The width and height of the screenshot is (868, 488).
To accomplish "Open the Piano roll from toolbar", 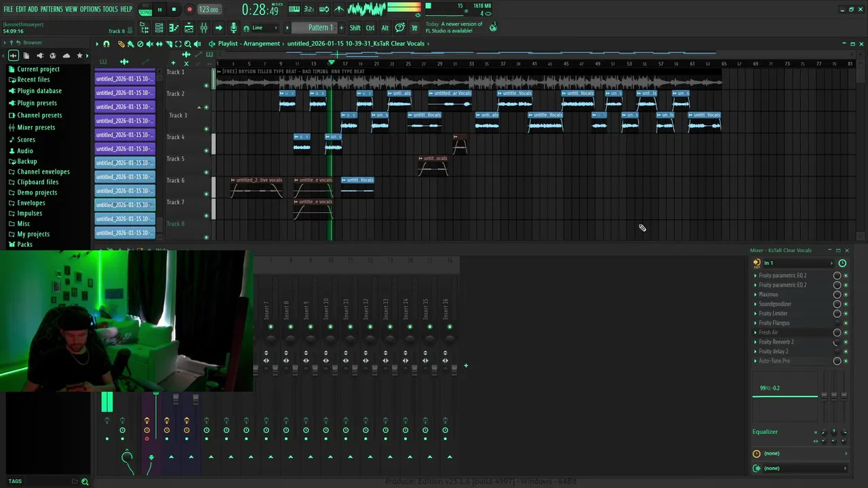I will coord(174,28).
